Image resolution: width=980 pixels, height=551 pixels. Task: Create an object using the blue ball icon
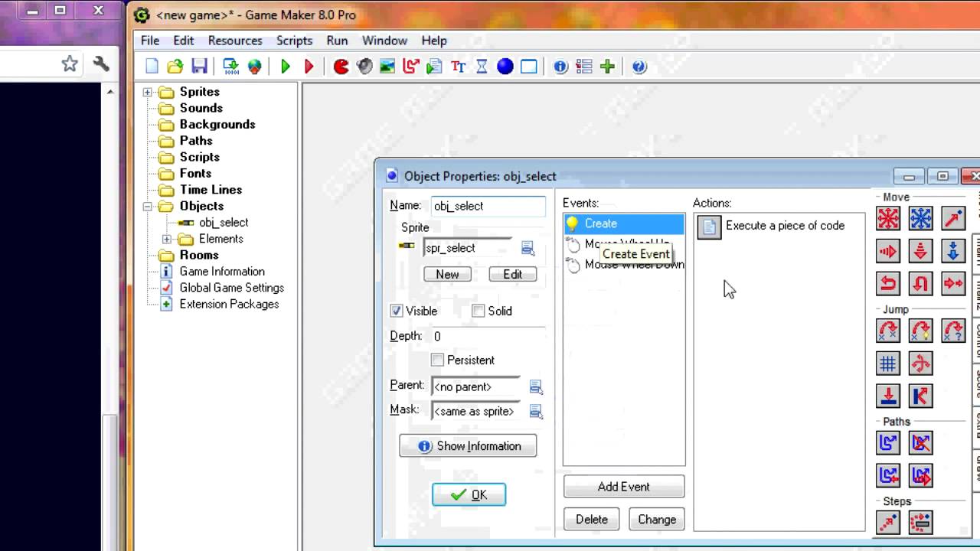point(505,67)
